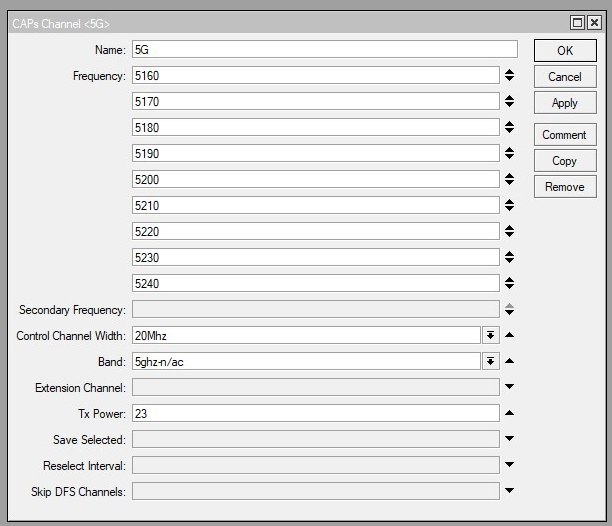
Task: Copy this CAPs channel entry
Action: click(x=565, y=161)
